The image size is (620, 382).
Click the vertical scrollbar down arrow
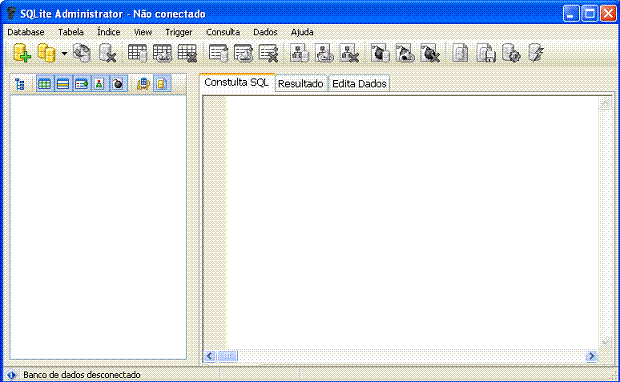(x=605, y=342)
